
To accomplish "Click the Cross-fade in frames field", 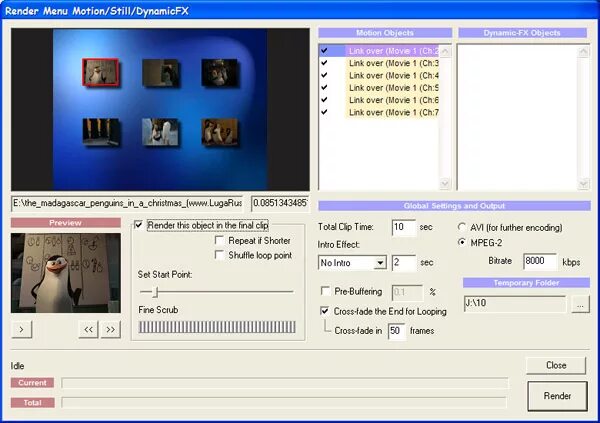I will [397, 331].
